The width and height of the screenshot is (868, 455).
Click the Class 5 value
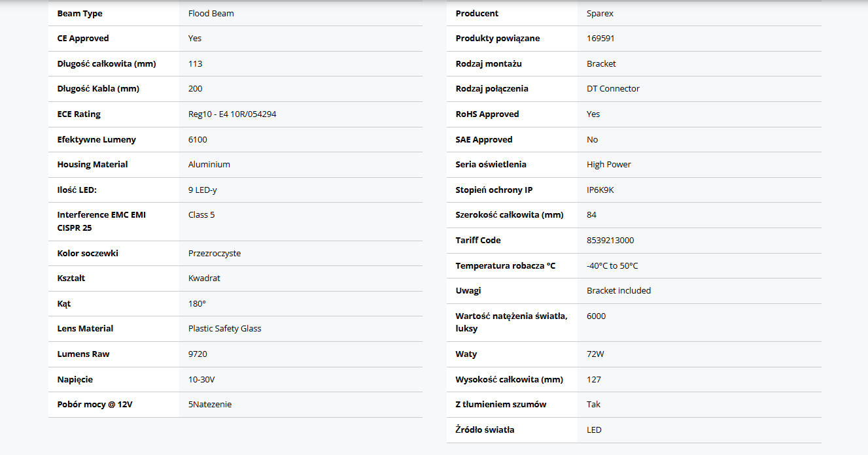click(x=201, y=215)
